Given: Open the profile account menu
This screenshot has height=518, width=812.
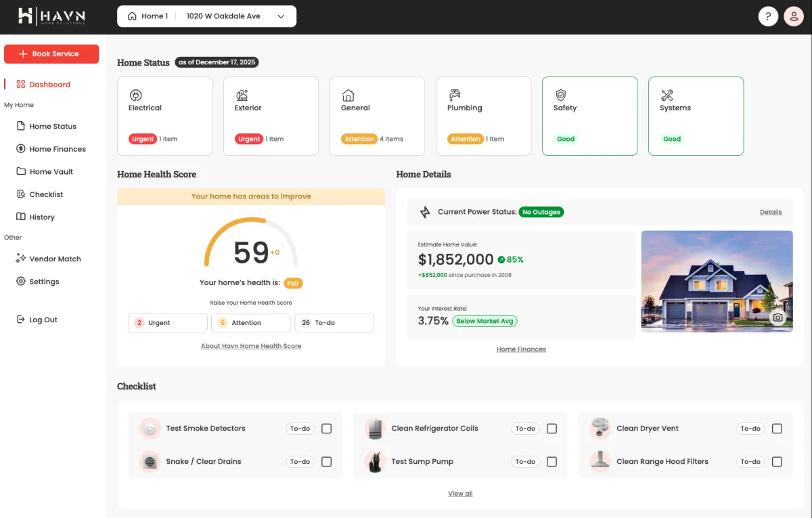Looking at the screenshot, I should click(x=794, y=16).
